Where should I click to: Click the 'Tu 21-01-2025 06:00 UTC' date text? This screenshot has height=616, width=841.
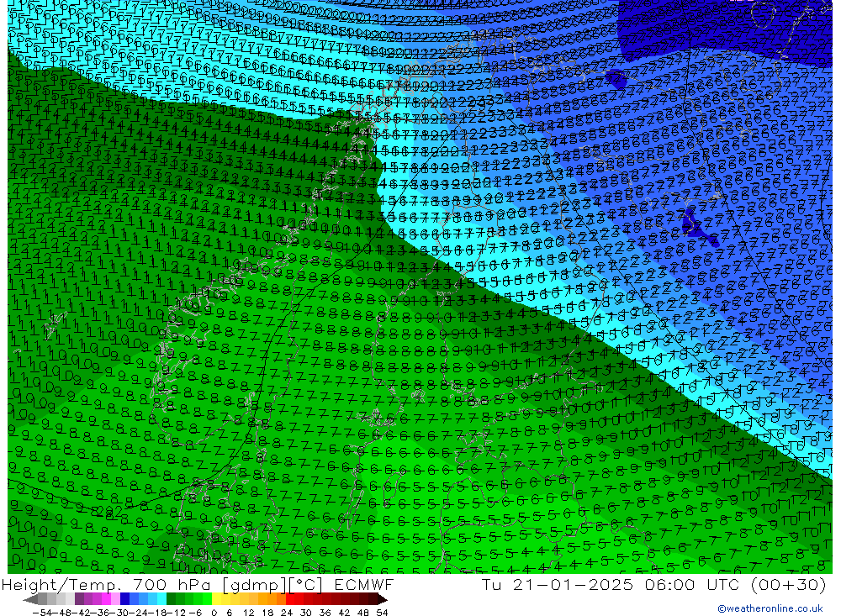pyautogui.click(x=611, y=584)
